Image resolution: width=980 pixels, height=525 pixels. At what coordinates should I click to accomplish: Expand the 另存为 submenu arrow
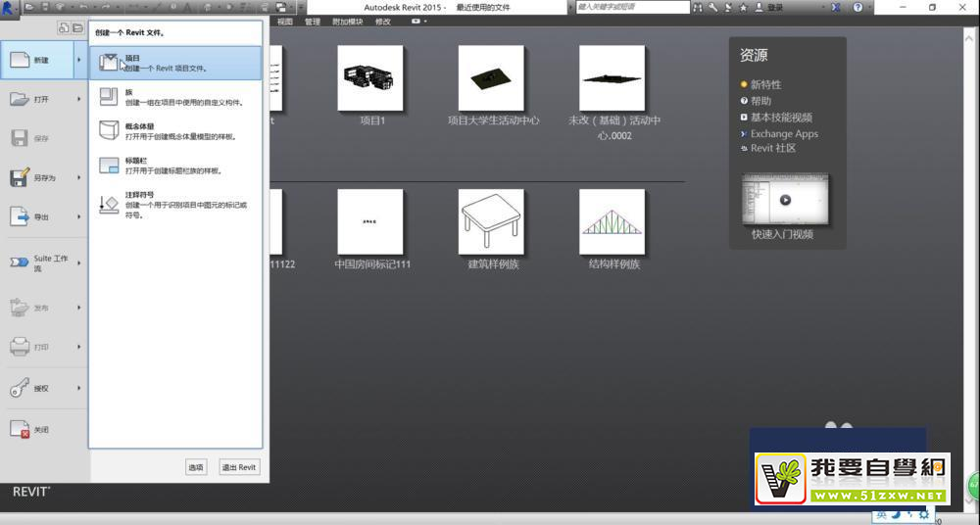click(79, 177)
